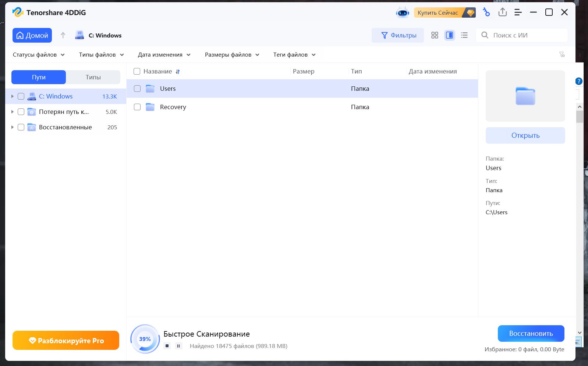Click the C: Windows drive icon in tree
588x366 pixels.
[x=32, y=96]
